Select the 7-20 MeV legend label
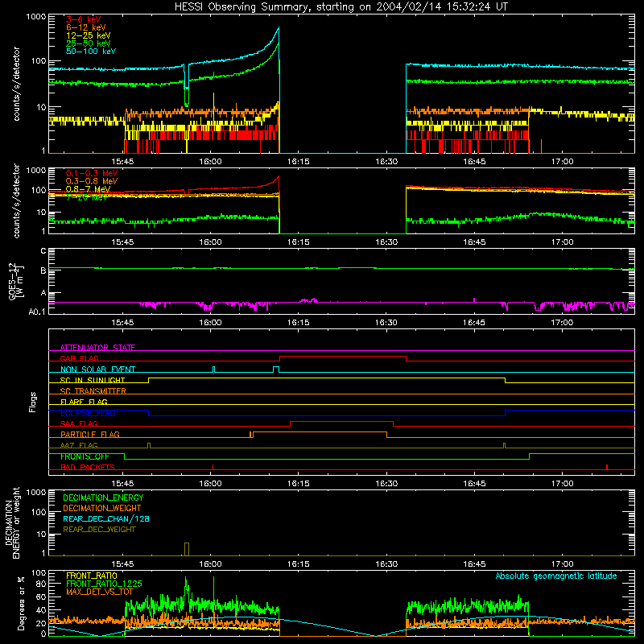This screenshot has width=644, height=644. 86,197
